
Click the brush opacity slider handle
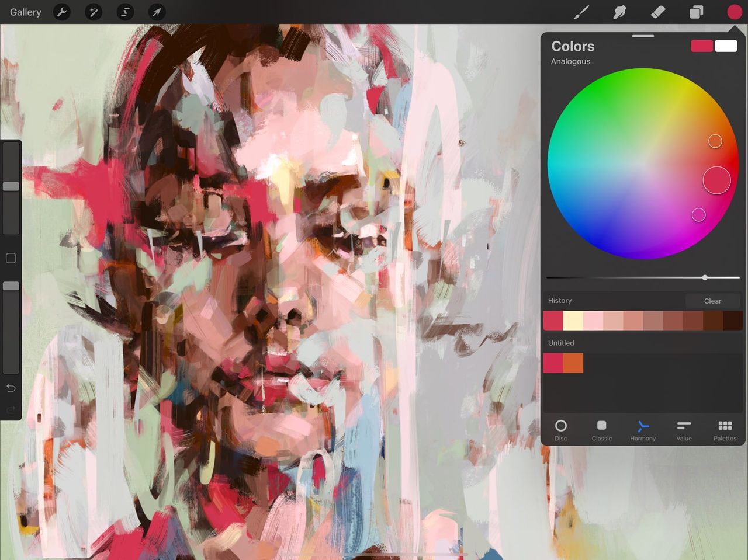11,286
